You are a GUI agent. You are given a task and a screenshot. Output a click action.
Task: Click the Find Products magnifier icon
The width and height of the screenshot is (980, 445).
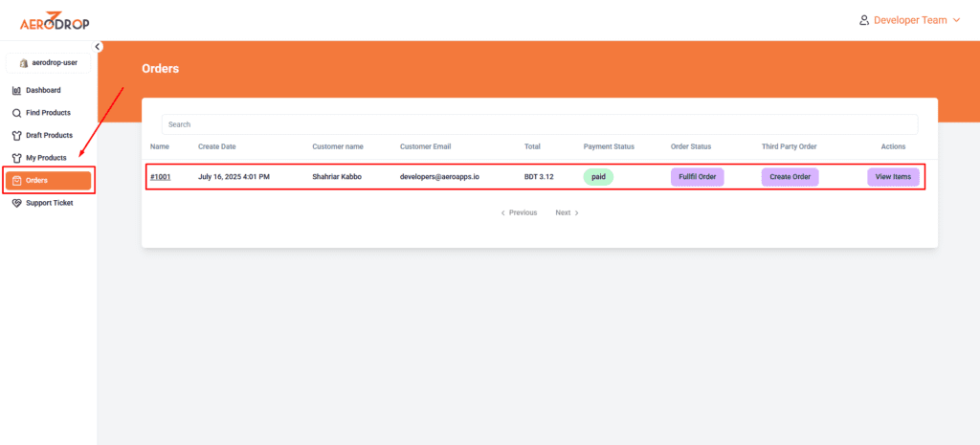pos(16,113)
